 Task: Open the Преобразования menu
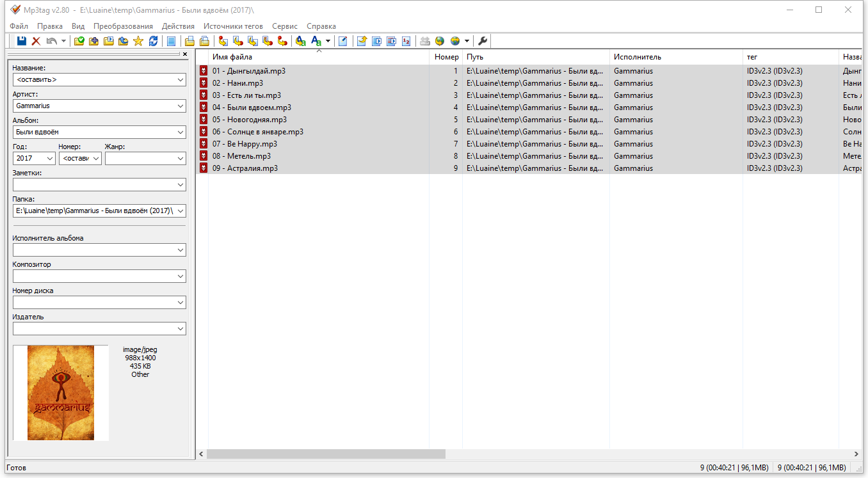[x=123, y=26]
